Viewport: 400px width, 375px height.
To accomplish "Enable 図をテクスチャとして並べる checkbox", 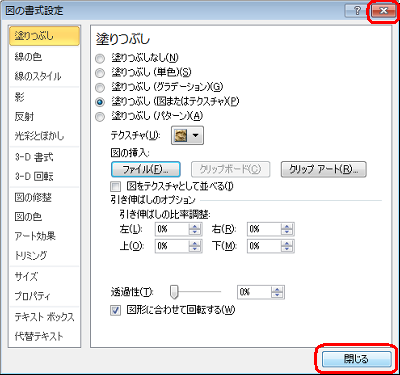I will (x=115, y=186).
